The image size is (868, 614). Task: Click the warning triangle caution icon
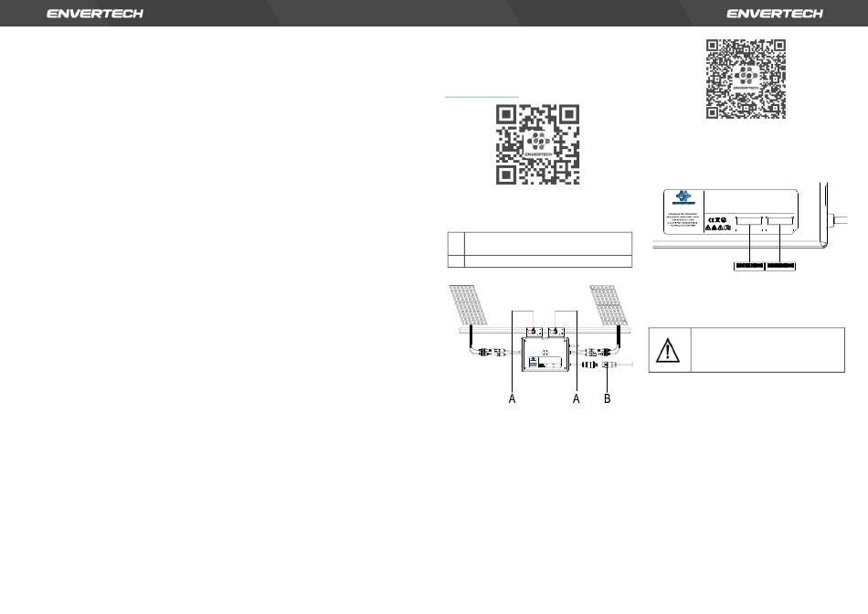click(x=671, y=350)
